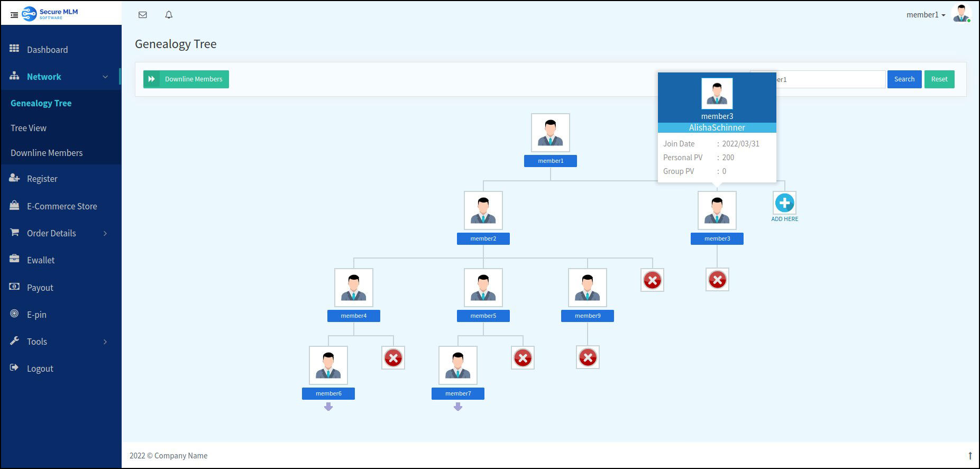Click the green Downline Members button
Screen dimensions: 980x469
(x=186, y=79)
